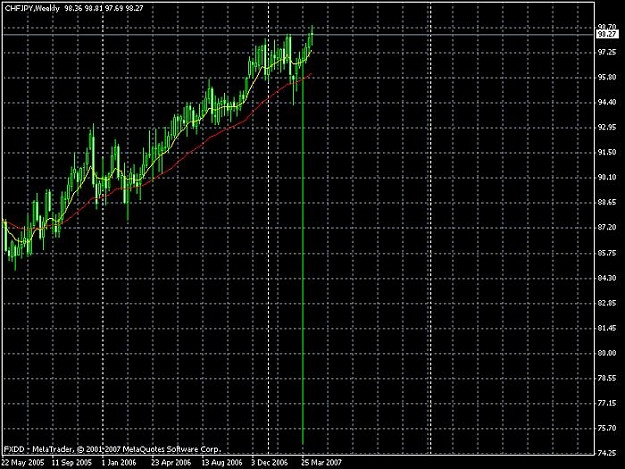Click the price axis value 87.20

point(607,228)
